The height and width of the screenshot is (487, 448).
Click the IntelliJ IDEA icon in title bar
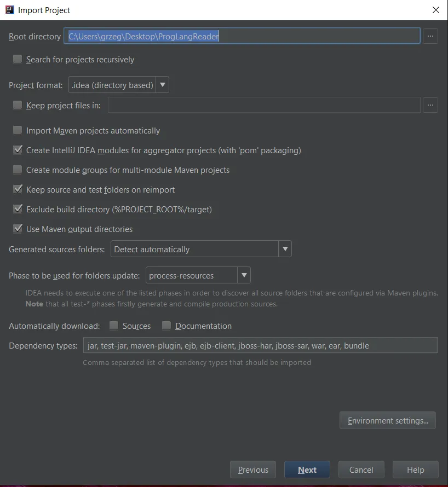pos(10,10)
